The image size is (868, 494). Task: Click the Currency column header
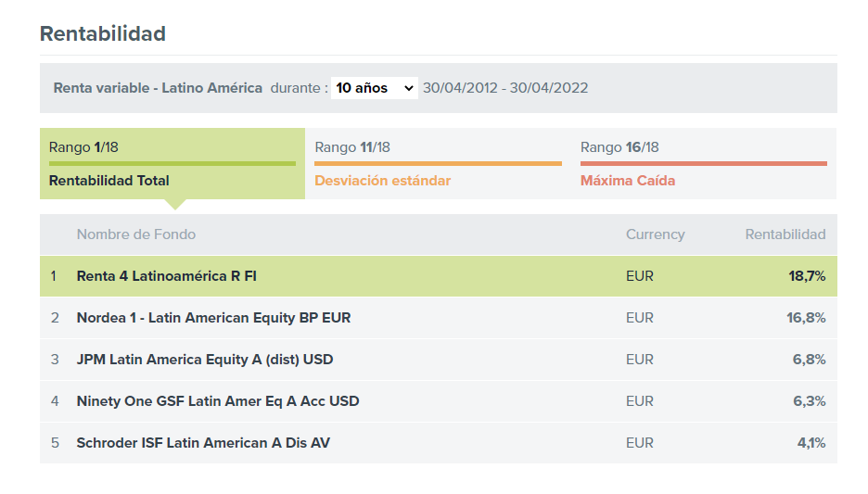coord(656,234)
